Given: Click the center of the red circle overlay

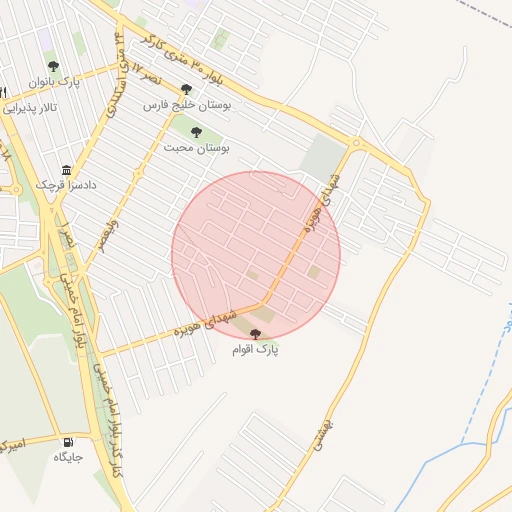Looking at the screenshot, I should click(x=256, y=255).
